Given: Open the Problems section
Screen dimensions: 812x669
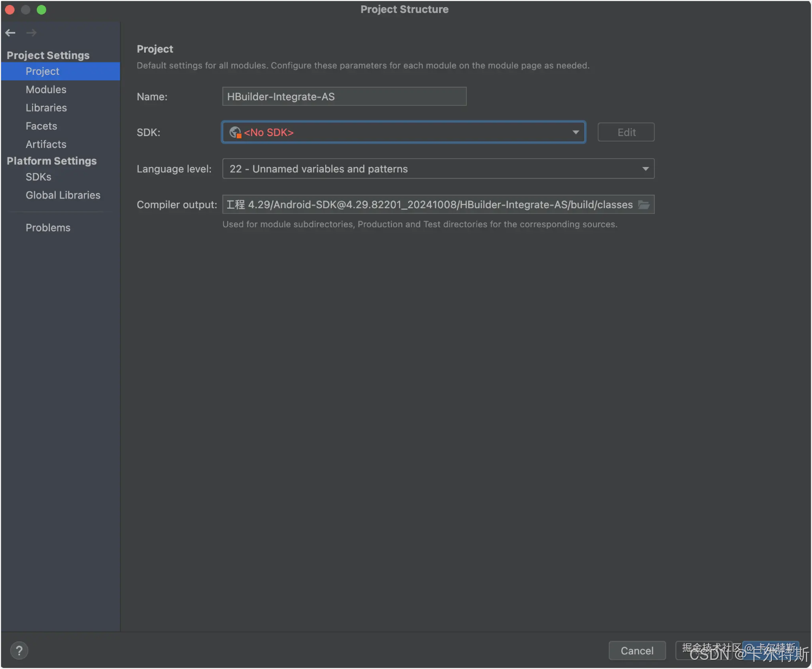Looking at the screenshot, I should point(48,228).
